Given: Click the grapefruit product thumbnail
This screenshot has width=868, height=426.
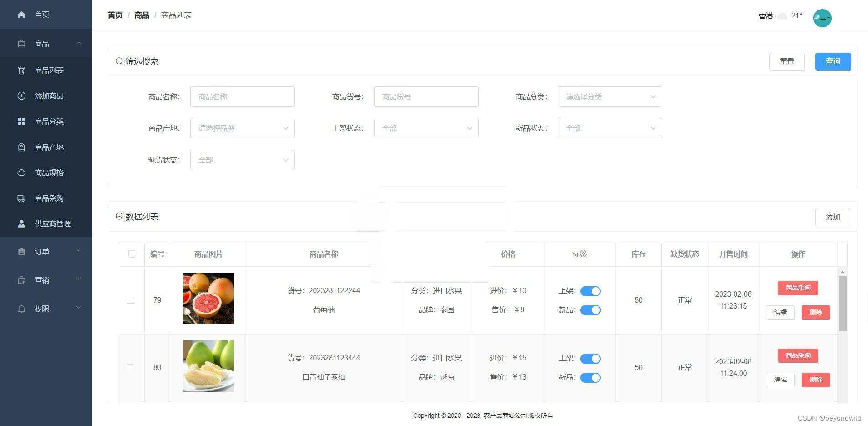Looking at the screenshot, I should click(x=208, y=299).
